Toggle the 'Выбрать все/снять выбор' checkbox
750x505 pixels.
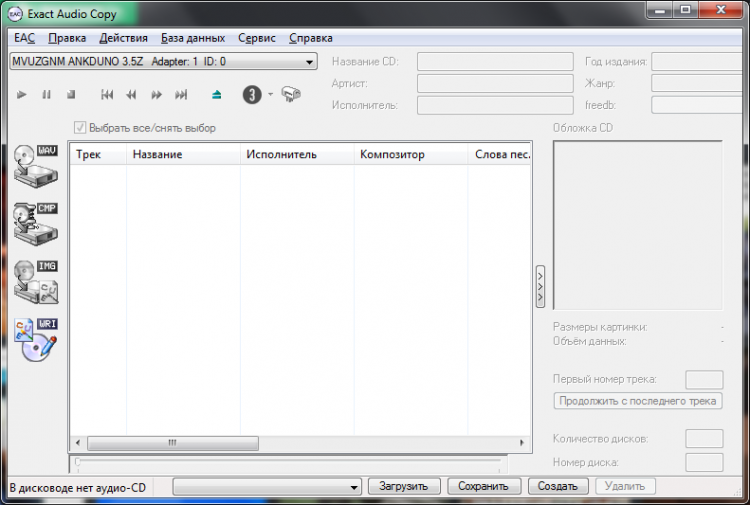click(80, 128)
